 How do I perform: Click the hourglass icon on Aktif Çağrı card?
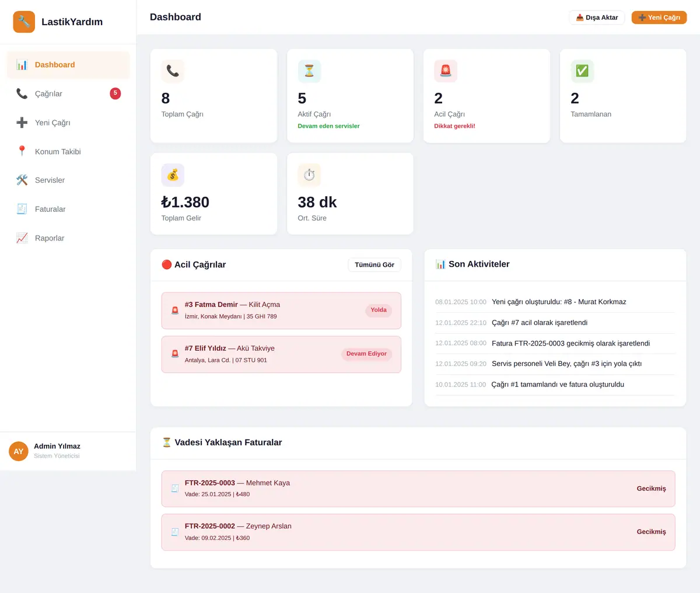point(309,71)
